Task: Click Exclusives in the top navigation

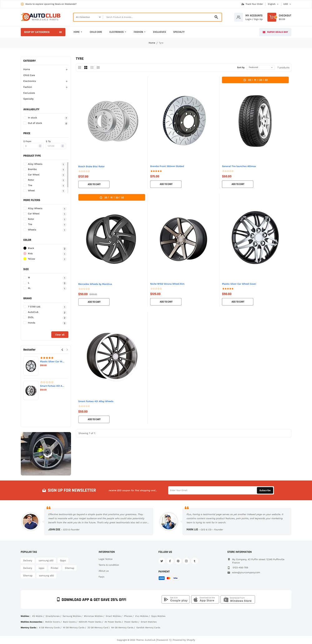Action: click(x=159, y=32)
